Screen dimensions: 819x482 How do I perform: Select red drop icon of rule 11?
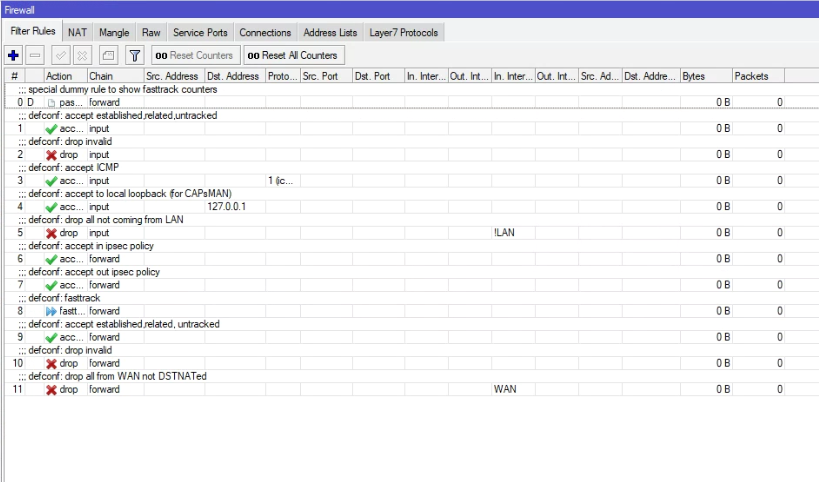pos(51,390)
